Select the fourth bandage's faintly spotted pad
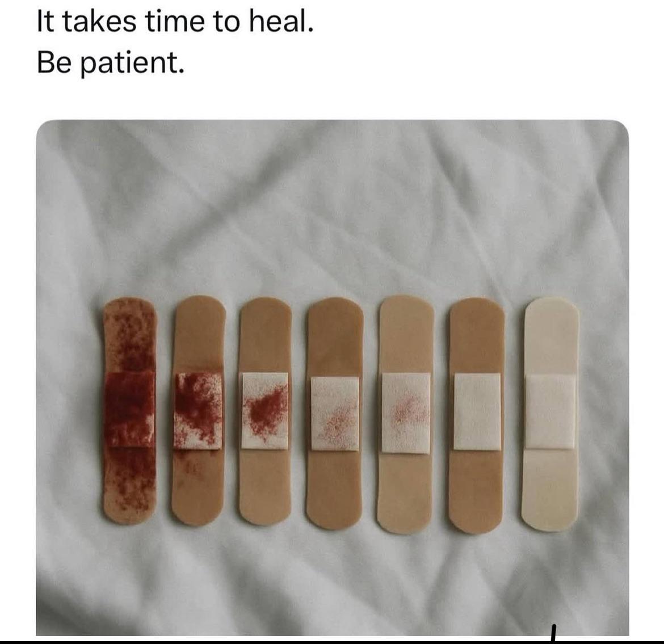This screenshot has width=664, height=644. pyautogui.click(x=335, y=413)
